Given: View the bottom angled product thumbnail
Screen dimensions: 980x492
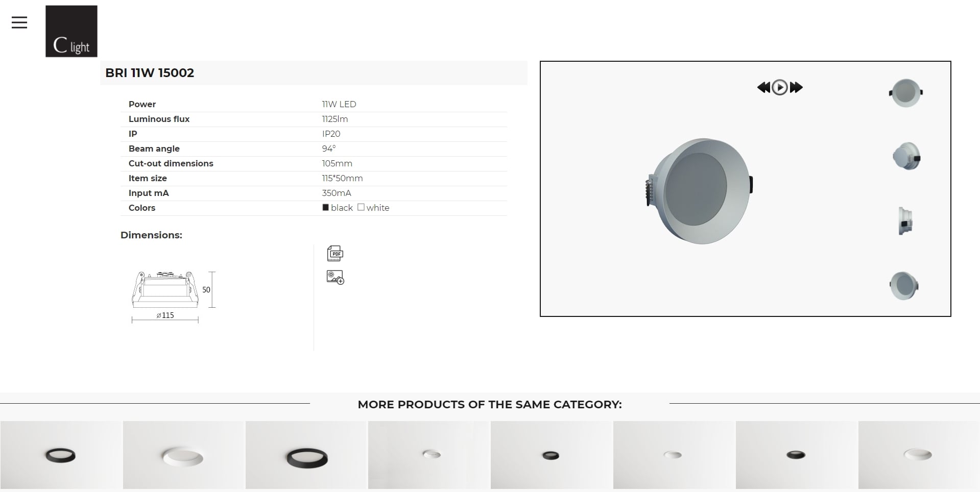Looking at the screenshot, I should point(904,285).
